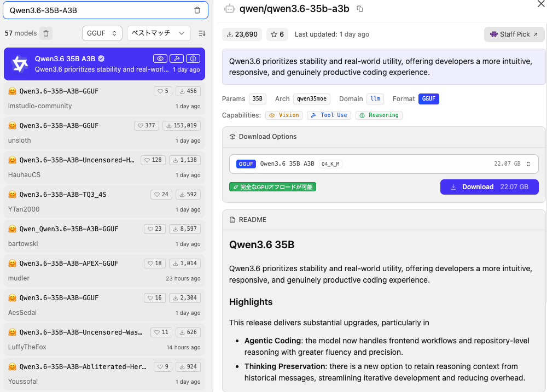
Task: Click the trash icon beside 57 models
Action: click(x=46, y=33)
